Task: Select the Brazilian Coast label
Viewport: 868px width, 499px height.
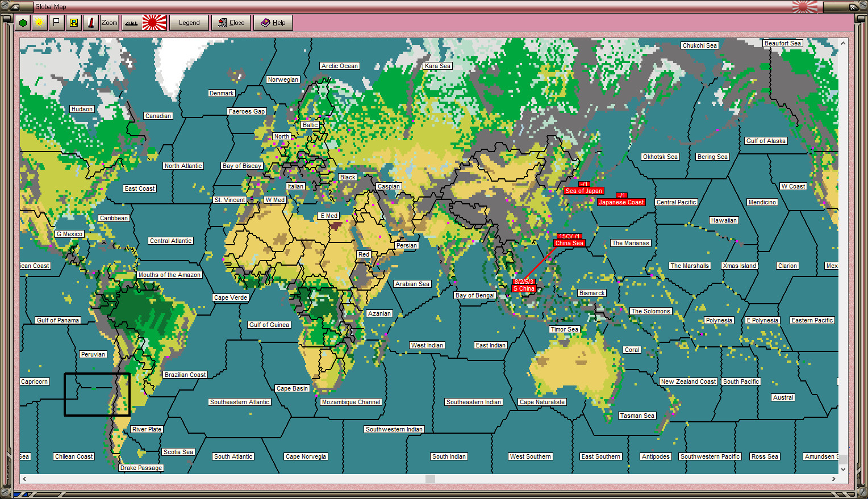Action: click(185, 375)
